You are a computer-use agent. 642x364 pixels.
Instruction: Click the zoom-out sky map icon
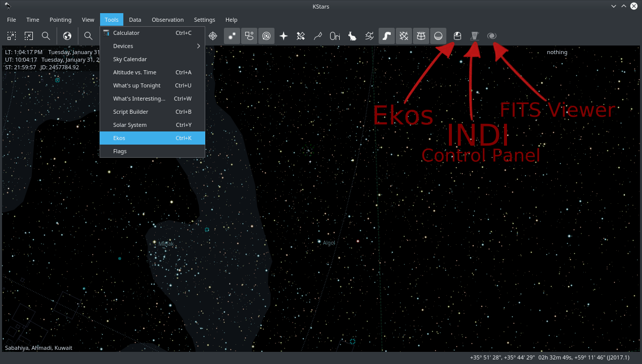29,36
